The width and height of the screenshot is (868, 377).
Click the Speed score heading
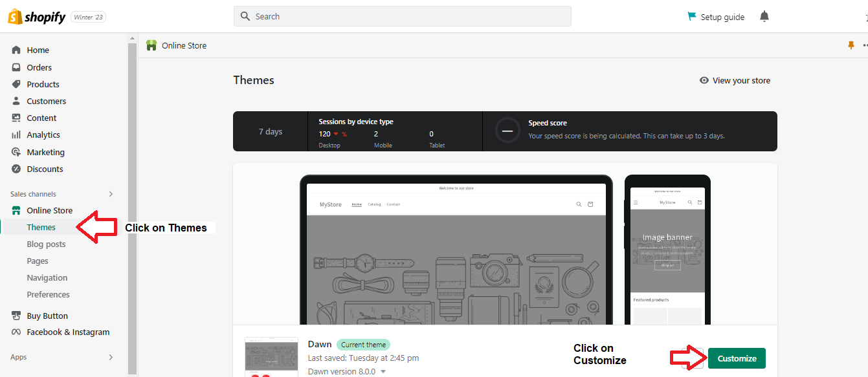click(548, 123)
